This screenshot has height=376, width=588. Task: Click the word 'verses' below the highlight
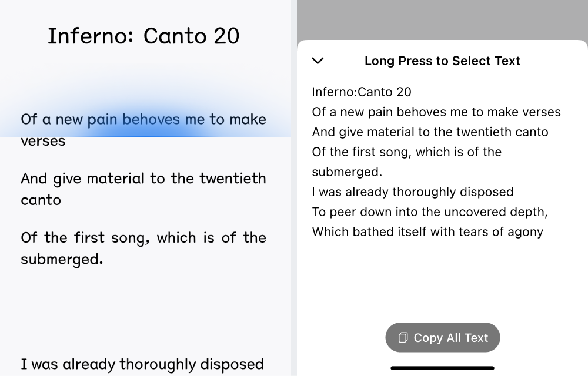43,141
